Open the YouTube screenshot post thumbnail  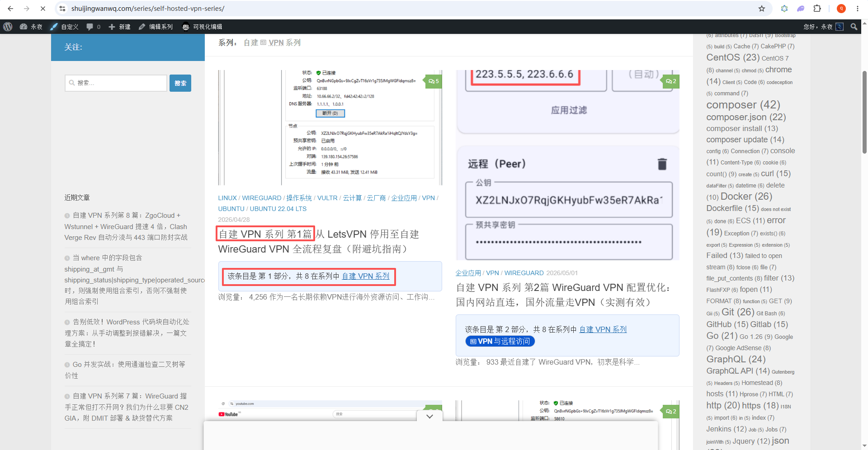pyautogui.click(x=330, y=411)
